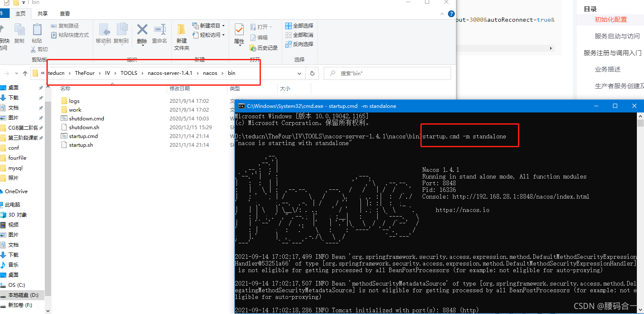The height and width of the screenshot is (314, 644).
Task: Select the work folder
Action: [75, 110]
